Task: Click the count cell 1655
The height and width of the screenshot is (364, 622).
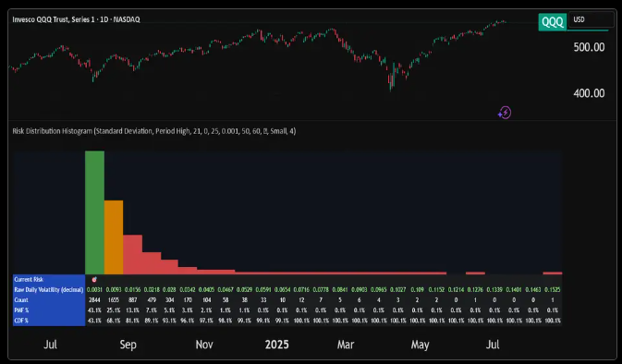Action: 114,300
